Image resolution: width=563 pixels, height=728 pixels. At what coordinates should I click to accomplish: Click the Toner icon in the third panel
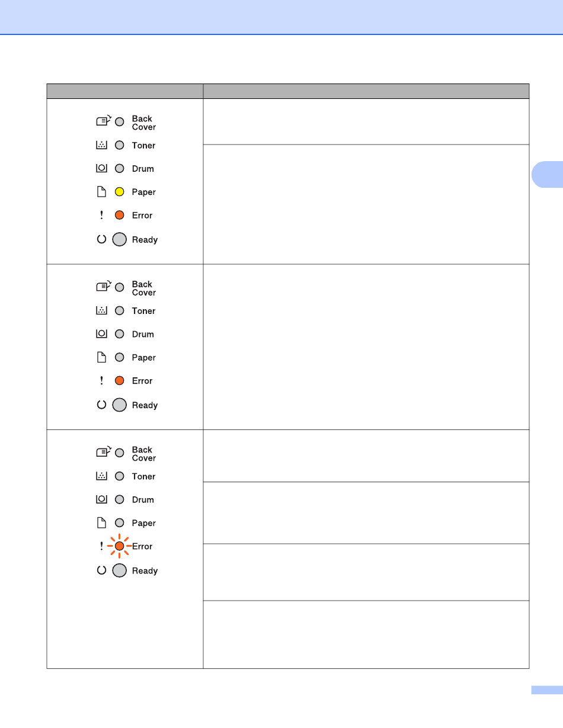click(x=101, y=476)
